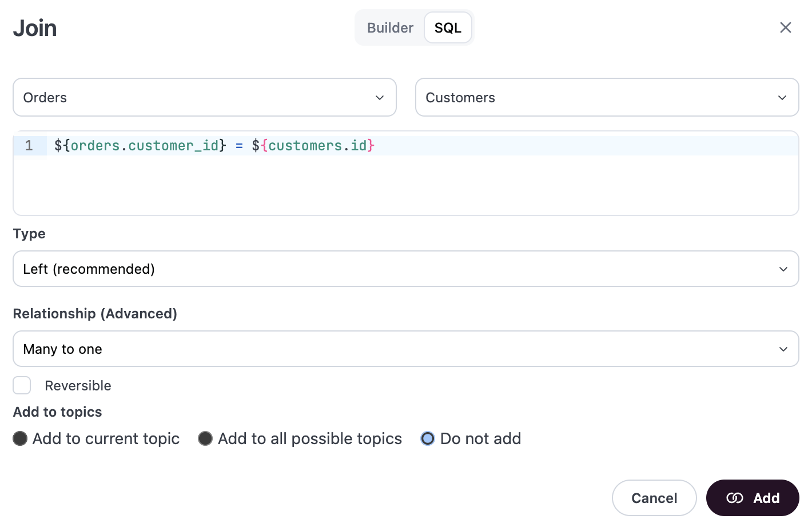Open the Orders table dropdown
Viewport: 812px width, 527px height.
(x=205, y=97)
